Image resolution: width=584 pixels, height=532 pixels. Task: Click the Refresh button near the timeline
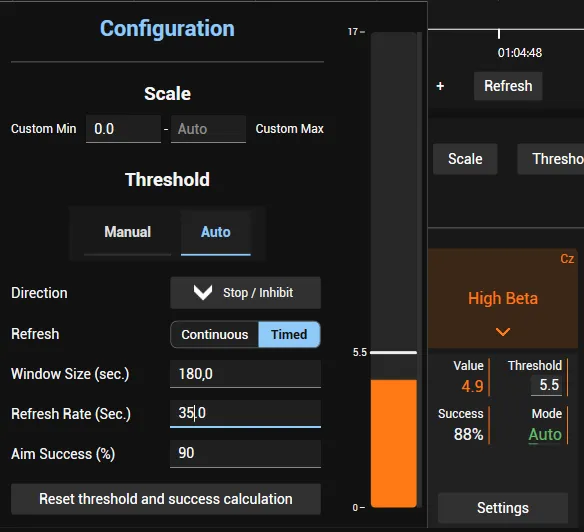click(508, 86)
